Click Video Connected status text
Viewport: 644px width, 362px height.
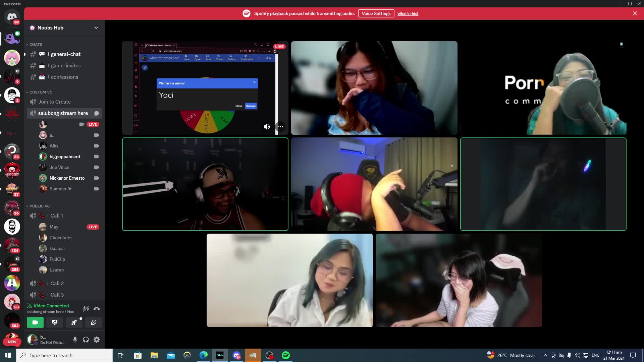coord(51,306)
